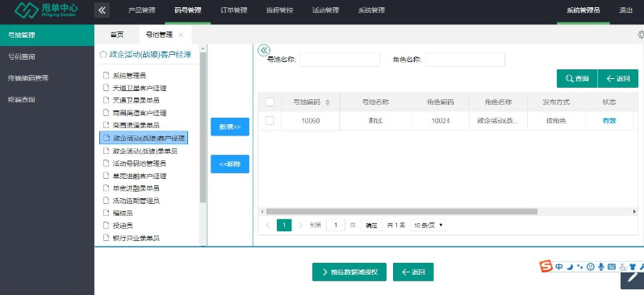This screenshot has width=644, height=295.
Task: Go to the previous page arrow in pagination
Action: point(268,225)
